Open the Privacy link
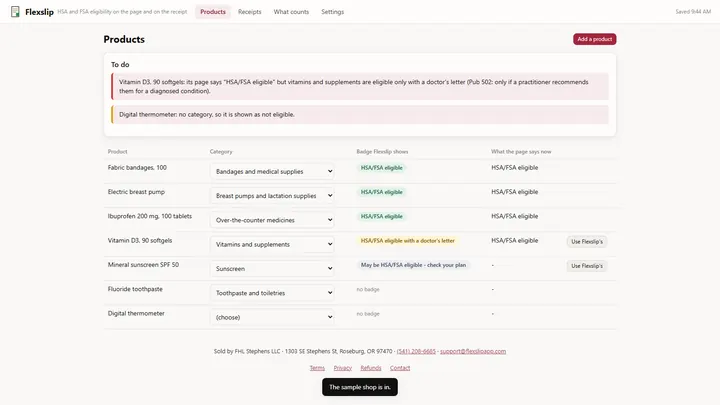 [x=343, y=368]
